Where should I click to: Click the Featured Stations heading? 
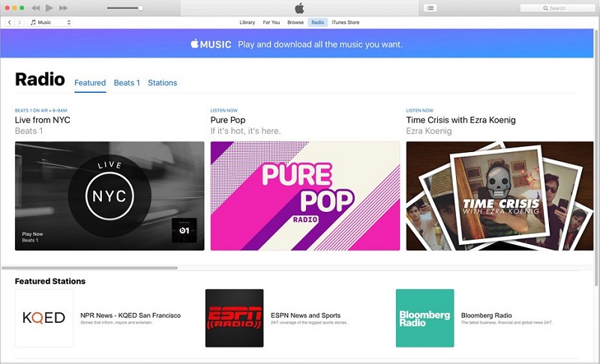click(50, 281)
